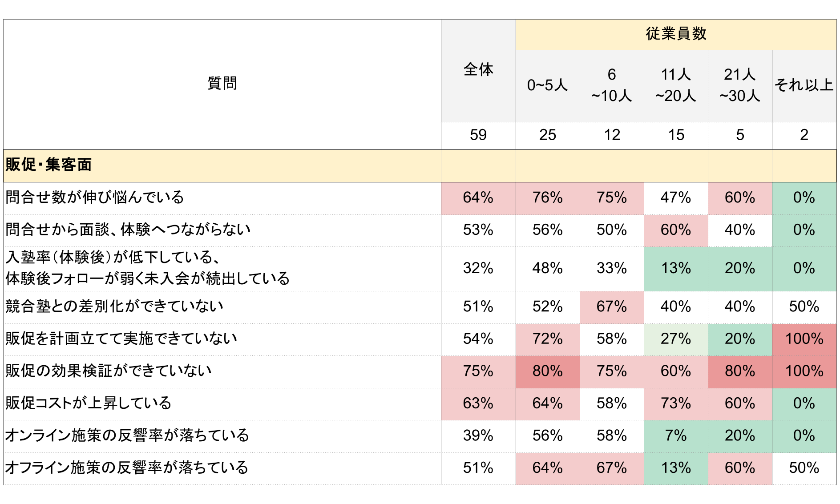Click the 販促コストが上昇している row label
The height and width of the screenshot is (504, 840).
89,403
